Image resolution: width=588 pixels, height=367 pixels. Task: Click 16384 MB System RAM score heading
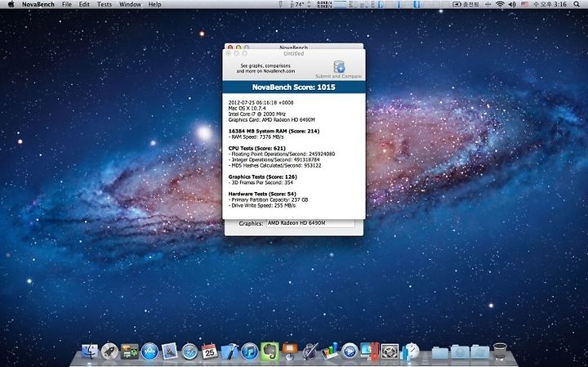coord(274,131)
